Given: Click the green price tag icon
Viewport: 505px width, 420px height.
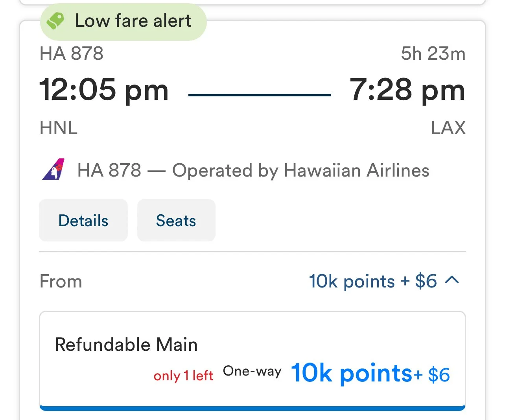Looking at the screenshot, I should coord(55,20).
